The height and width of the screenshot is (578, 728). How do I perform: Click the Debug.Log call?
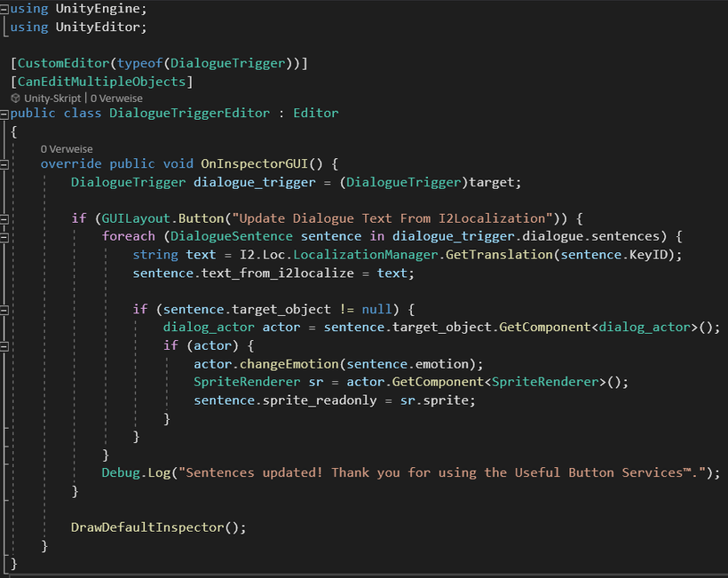coord(137,472)
